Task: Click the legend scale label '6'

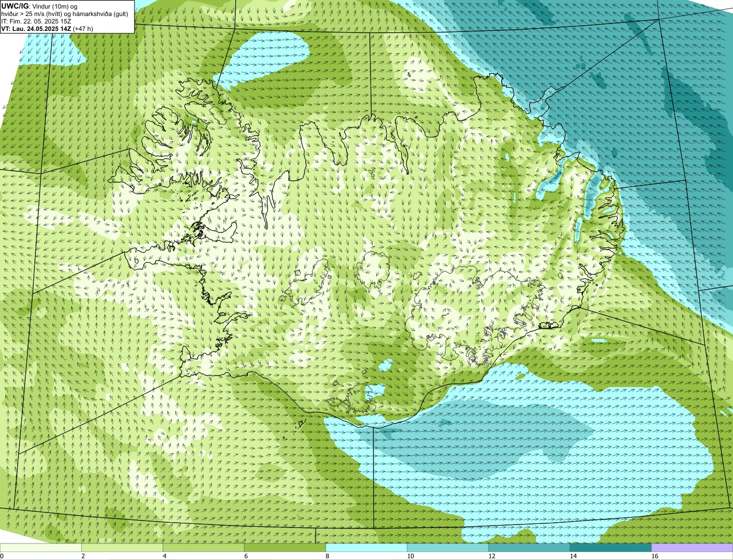Action: click(246, 556)
